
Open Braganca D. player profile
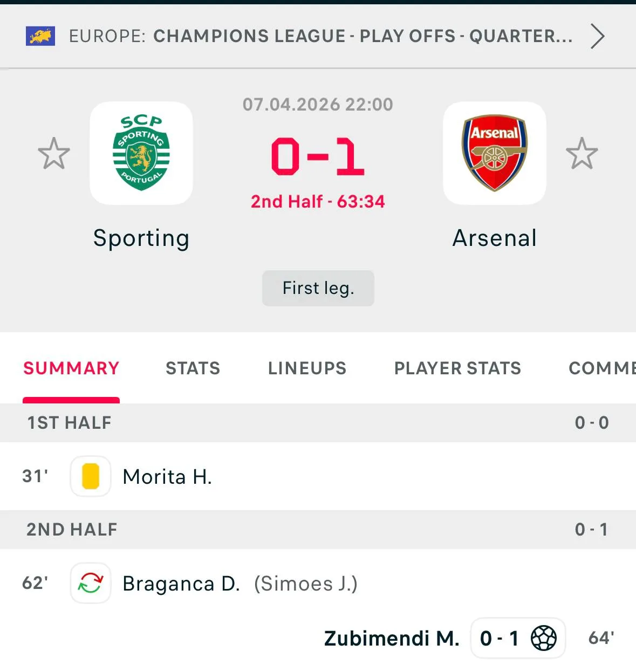[x=181, y=584]
